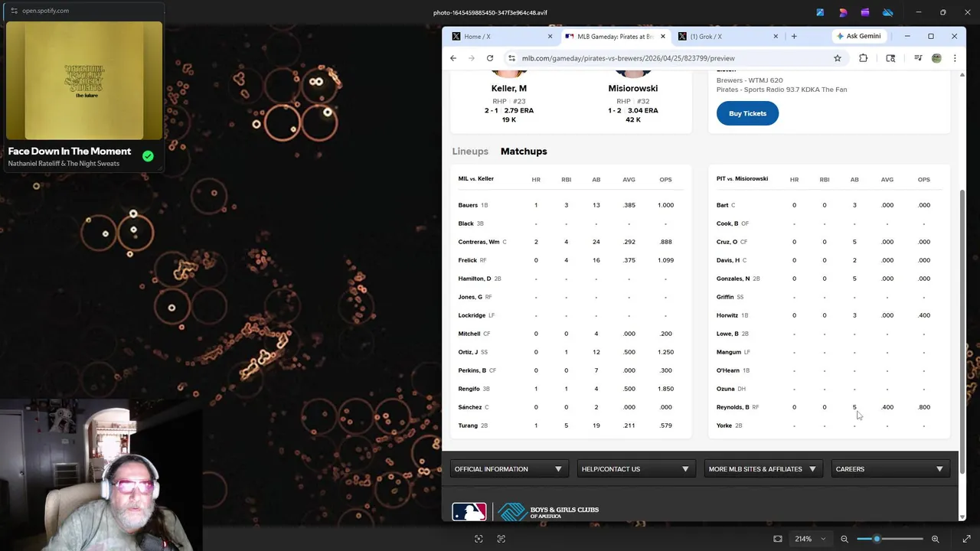Screen dimensions: 980x551
Task: Click Bauers in the MIL vs. Keller table
Action: pos(468,205)
